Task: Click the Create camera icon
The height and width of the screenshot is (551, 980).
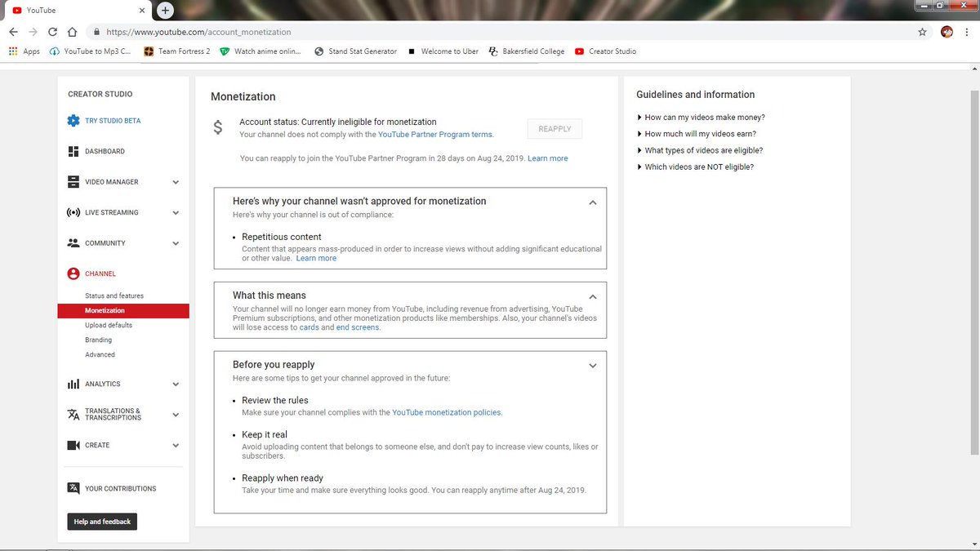Action: tap(73, 445)
